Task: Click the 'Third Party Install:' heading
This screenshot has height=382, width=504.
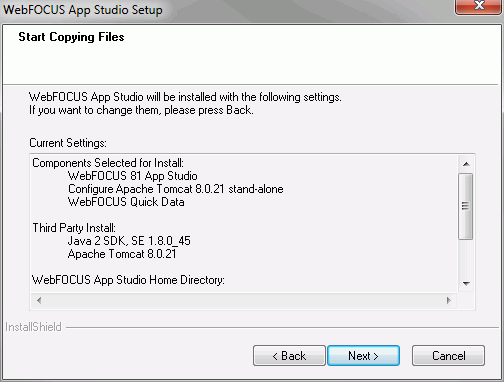Action: (74, 228)
